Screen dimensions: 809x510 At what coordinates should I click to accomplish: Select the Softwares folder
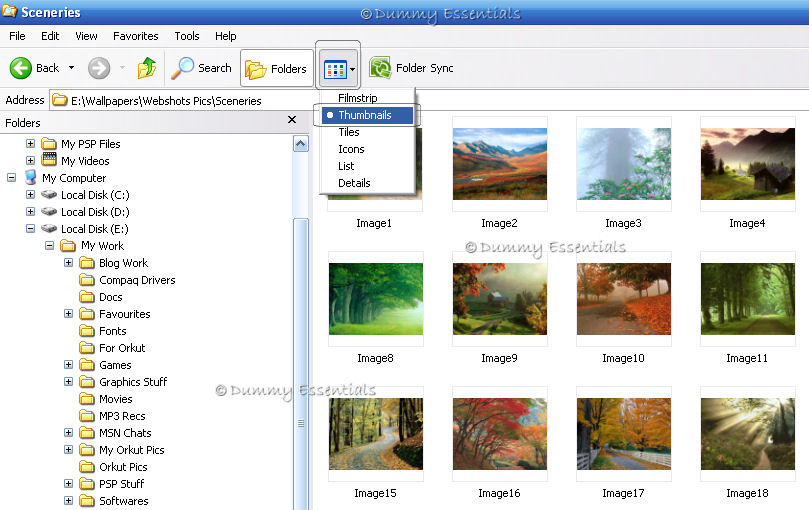pos(114,501)
